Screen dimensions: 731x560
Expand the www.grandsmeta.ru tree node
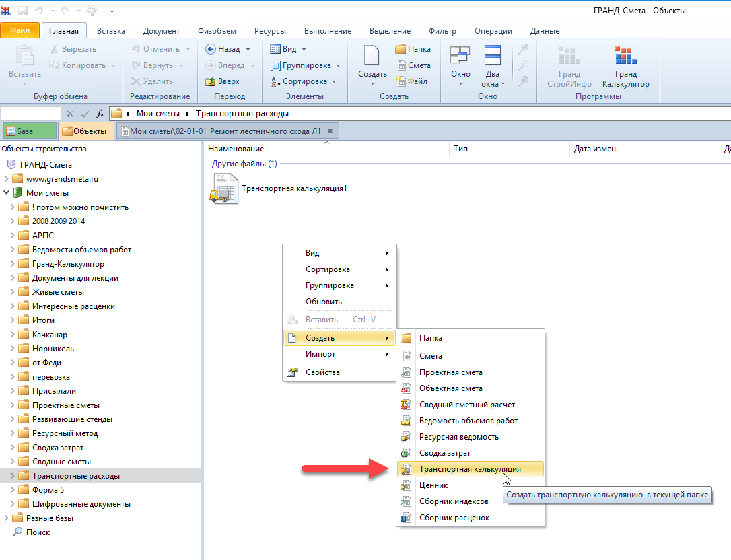[x=6, y=178]
